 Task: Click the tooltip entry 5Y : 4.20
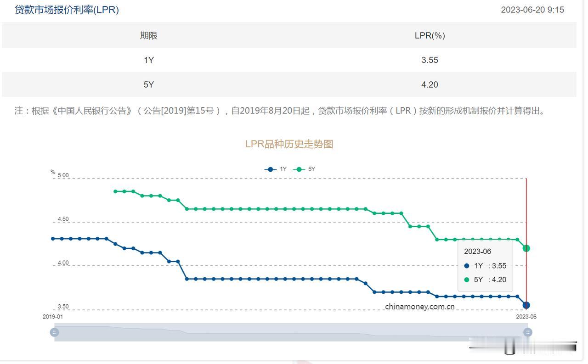tap(485, 280)
